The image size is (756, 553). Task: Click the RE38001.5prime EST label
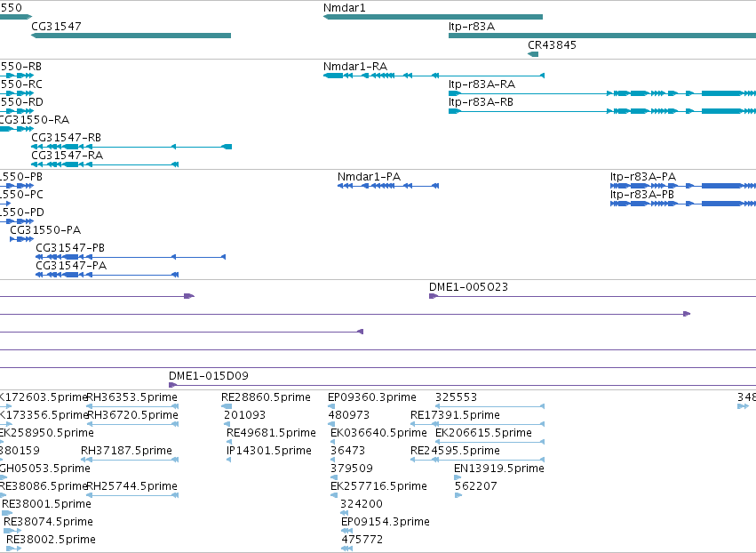(46, 504)
